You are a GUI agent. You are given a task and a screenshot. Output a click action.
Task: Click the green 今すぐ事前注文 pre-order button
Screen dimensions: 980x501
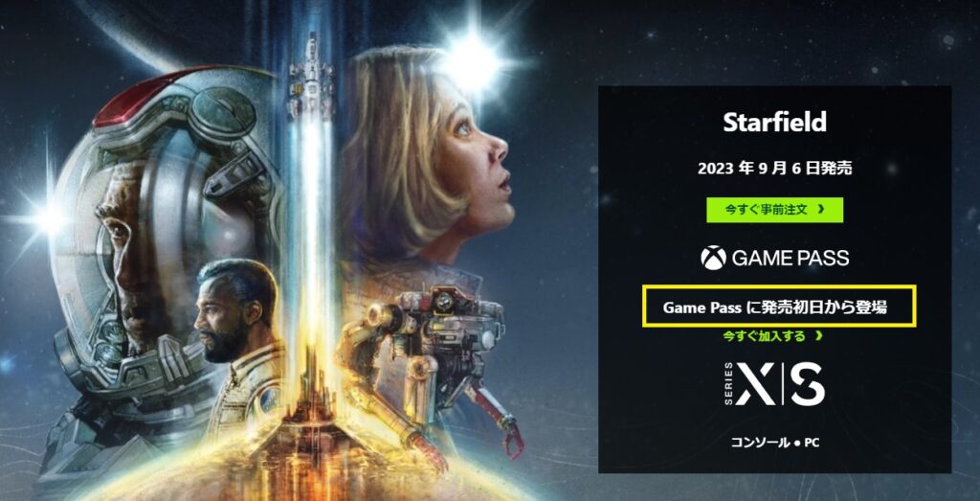[x=774, y=210]
